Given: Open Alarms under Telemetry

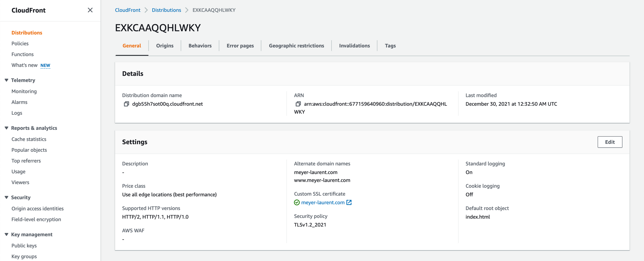Looking at the screenshot, I should click(19, 102).
